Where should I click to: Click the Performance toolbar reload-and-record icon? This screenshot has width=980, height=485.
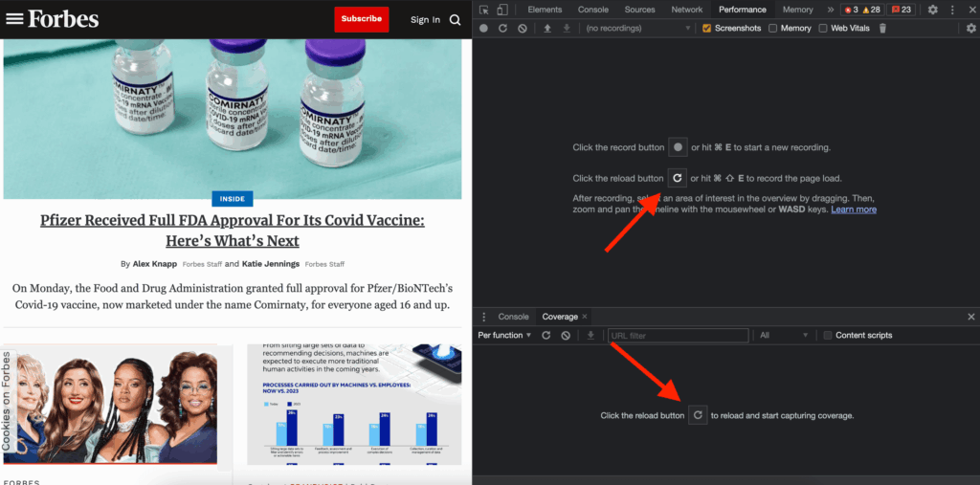tap(502, 28)
